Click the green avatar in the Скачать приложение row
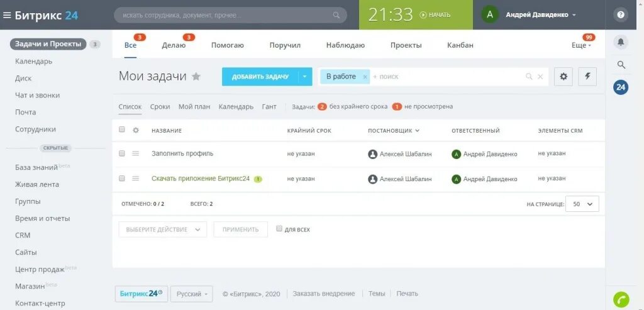The height and width of the screenshot is (310, 644). [x=456, y=179]
